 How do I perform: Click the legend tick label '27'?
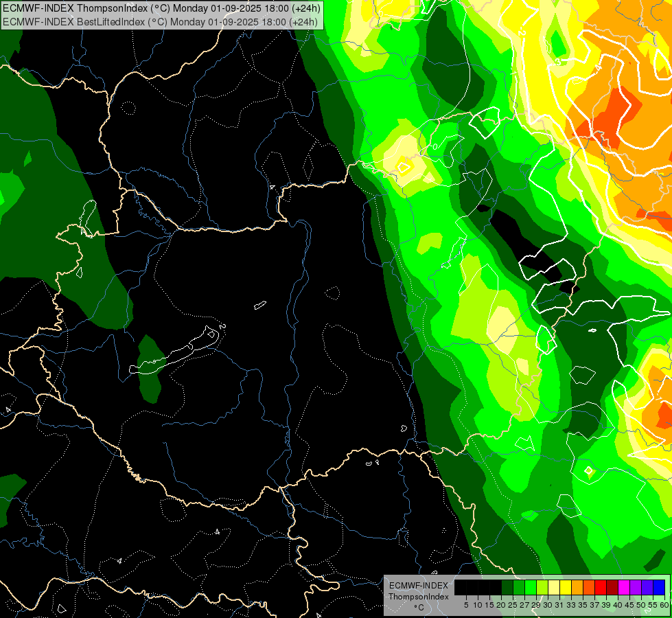click(x=525, y=605)
